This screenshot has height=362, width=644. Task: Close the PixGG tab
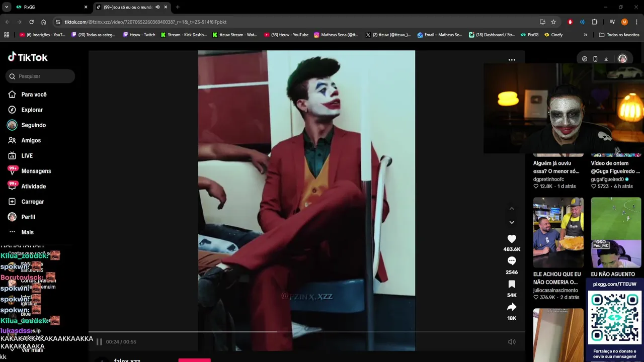pyautogui.click(x=86, y=7)
